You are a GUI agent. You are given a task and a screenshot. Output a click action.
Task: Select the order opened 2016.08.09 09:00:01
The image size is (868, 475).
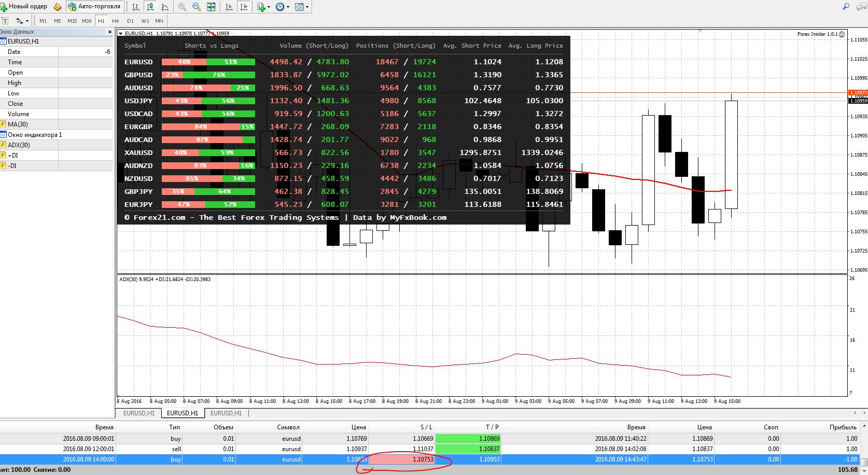point(430,439)
